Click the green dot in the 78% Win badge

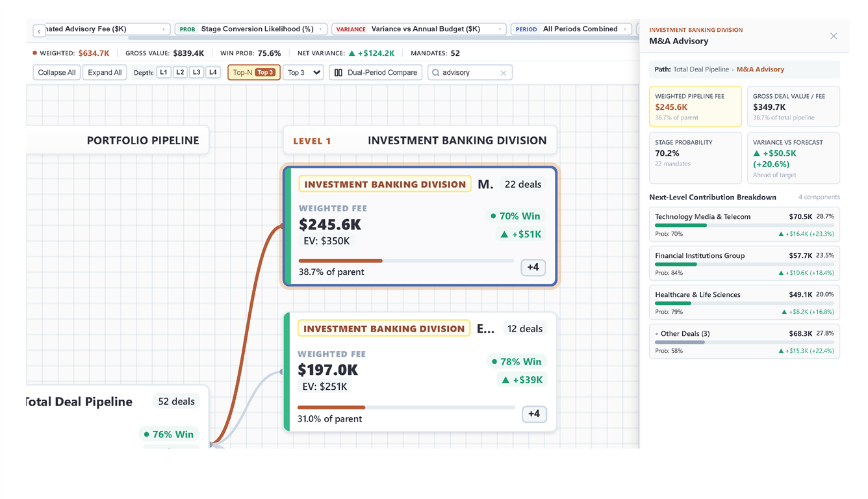[x=494, y=361]
